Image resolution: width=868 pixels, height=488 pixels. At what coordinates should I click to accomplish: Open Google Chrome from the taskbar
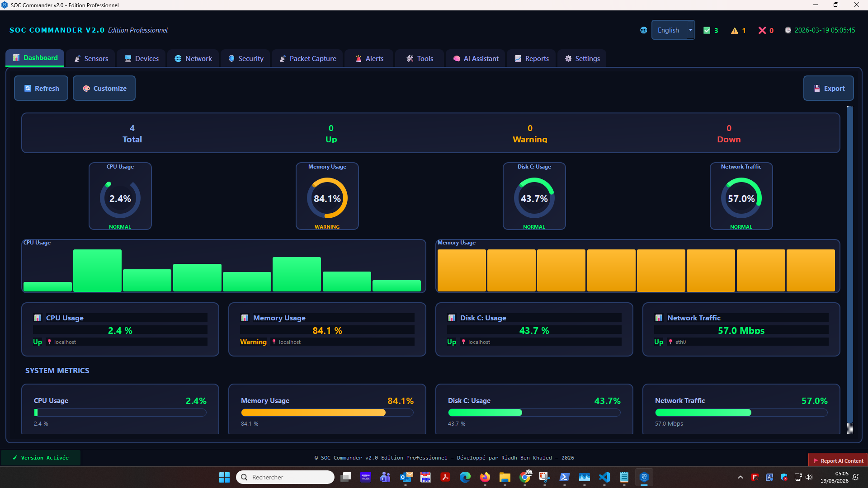525,477
